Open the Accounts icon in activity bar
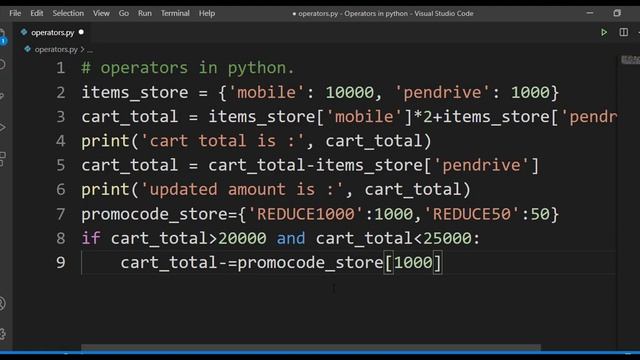The image size is (640, 360). pos(2,303)
